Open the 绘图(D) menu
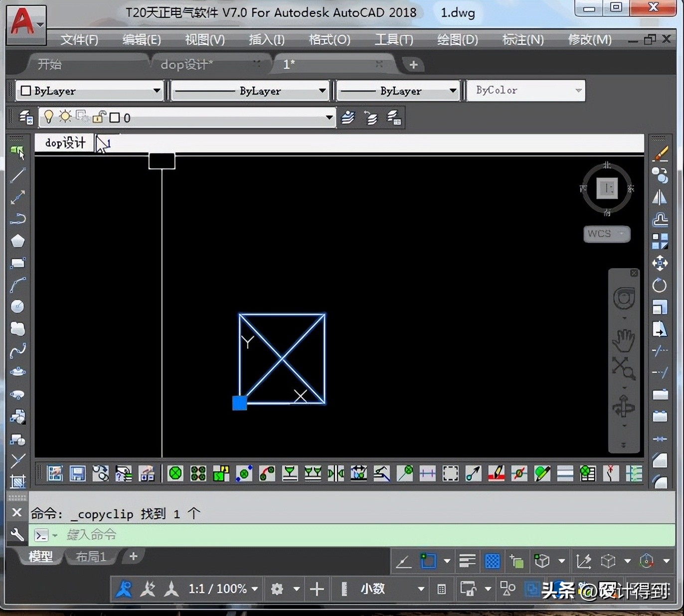Viewport: 684px width, 616px height. pyautogui.click(x=457, y=39)
